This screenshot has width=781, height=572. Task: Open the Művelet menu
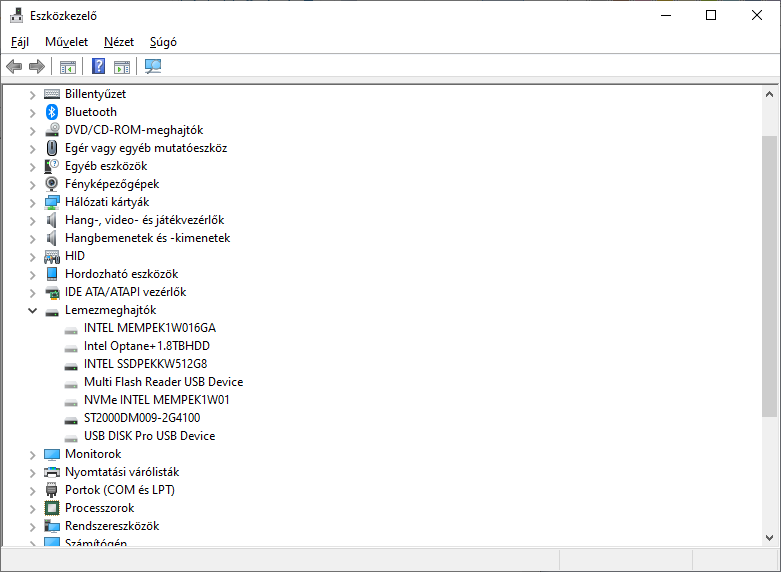coord(66,42)
